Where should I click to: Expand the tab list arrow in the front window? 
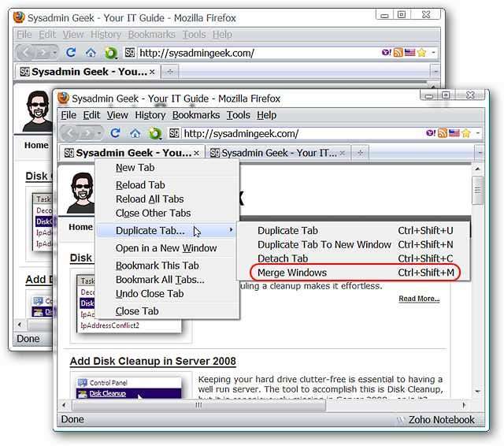click(478, 153)
